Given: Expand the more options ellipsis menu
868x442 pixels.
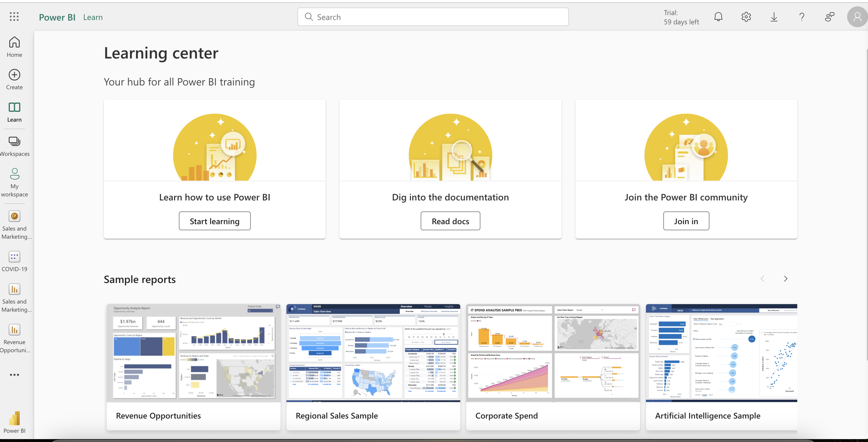Looking at the screenshot, I should point(14,374).
